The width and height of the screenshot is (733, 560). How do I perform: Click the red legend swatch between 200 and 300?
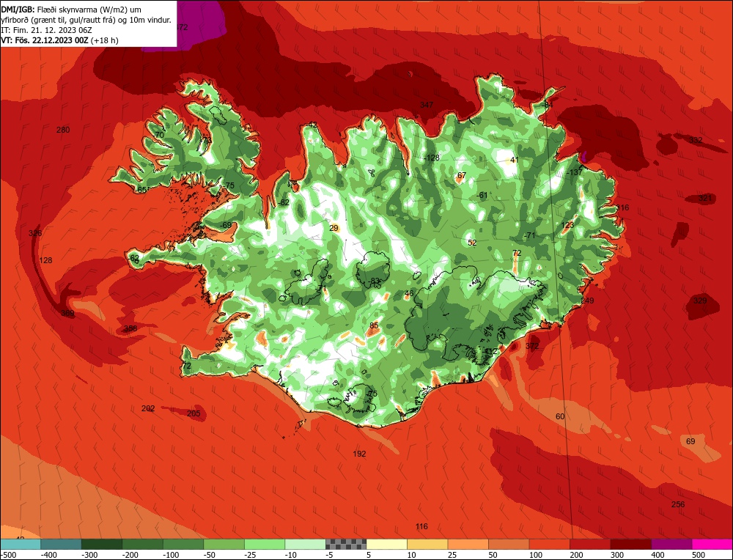pyautogui.click(x=590, y=544)
